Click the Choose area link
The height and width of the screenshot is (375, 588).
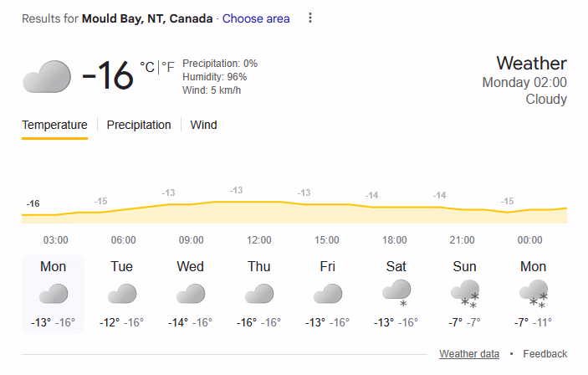[x=256, y=18]
